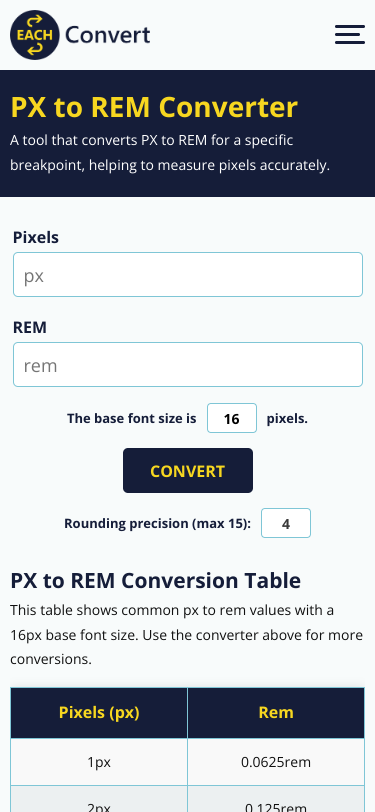The width and height of the screenshot is (375, 812).
Task: Click the PX to REM Conversion Table heading
Action: [155, 581]
